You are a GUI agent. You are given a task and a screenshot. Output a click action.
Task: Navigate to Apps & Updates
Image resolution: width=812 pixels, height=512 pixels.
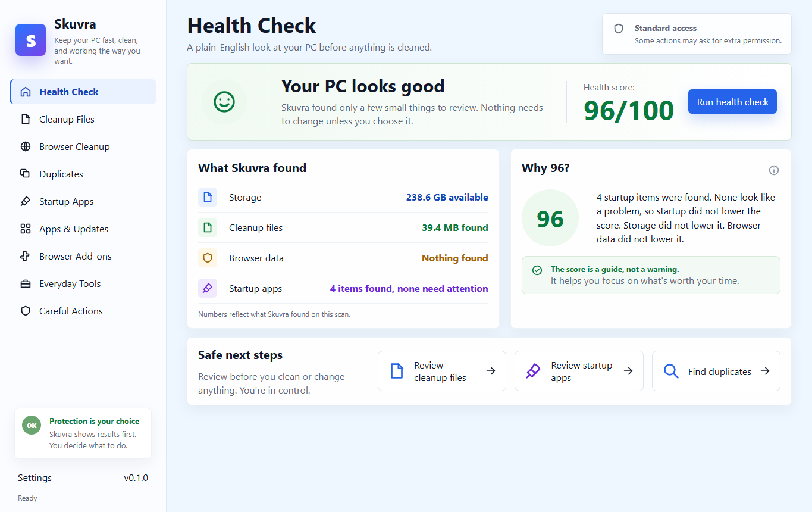83,229
